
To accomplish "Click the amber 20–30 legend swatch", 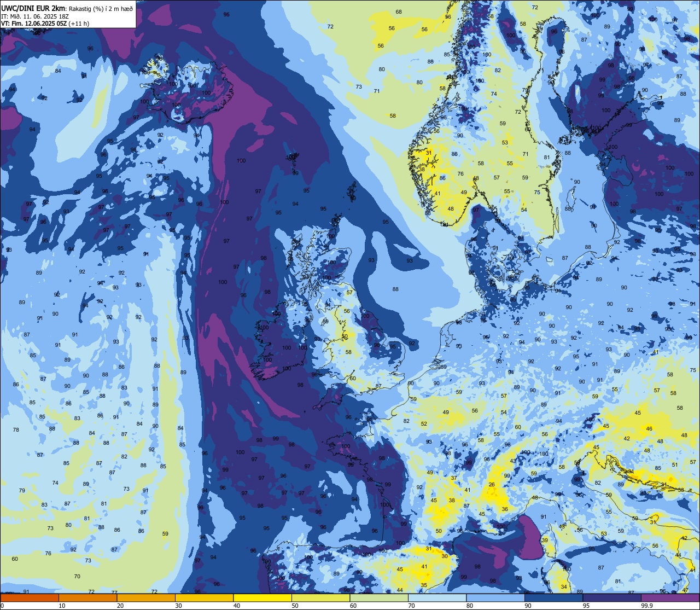I will (x=146, y=598).
